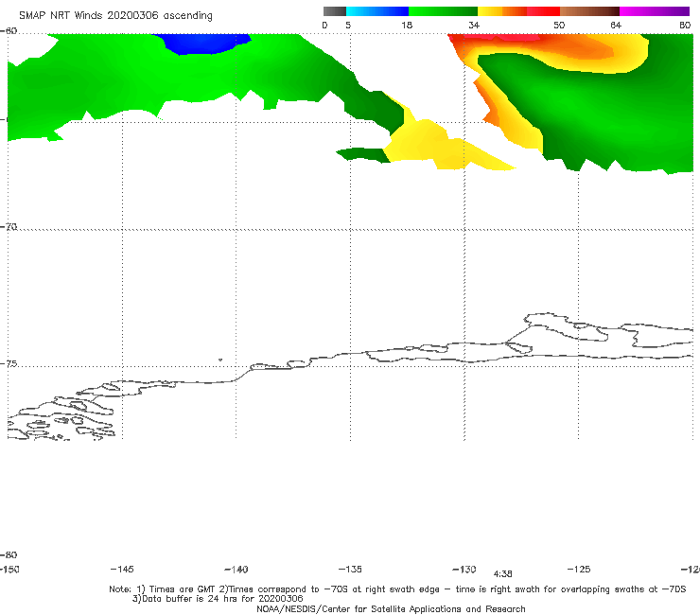Click the longitude label '-145'
The height and width of the screenshot is (615, 700).
(x=122, y=569)
